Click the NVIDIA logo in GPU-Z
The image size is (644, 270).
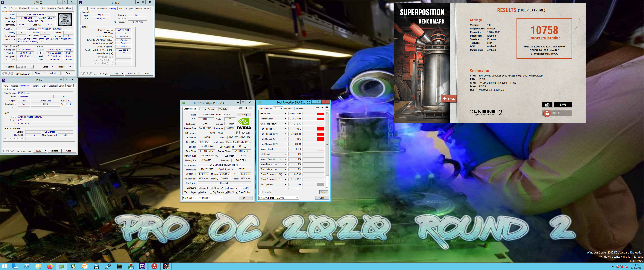(244, 124)
